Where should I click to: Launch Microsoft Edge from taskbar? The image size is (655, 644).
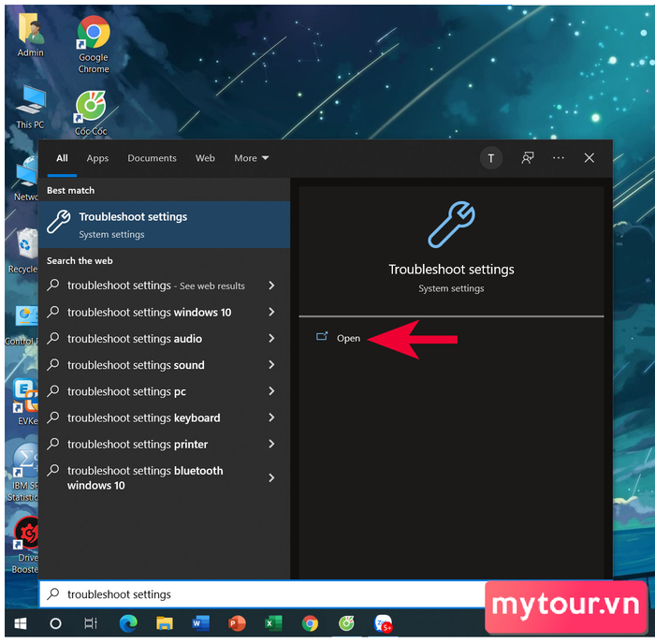coord(128,623)
